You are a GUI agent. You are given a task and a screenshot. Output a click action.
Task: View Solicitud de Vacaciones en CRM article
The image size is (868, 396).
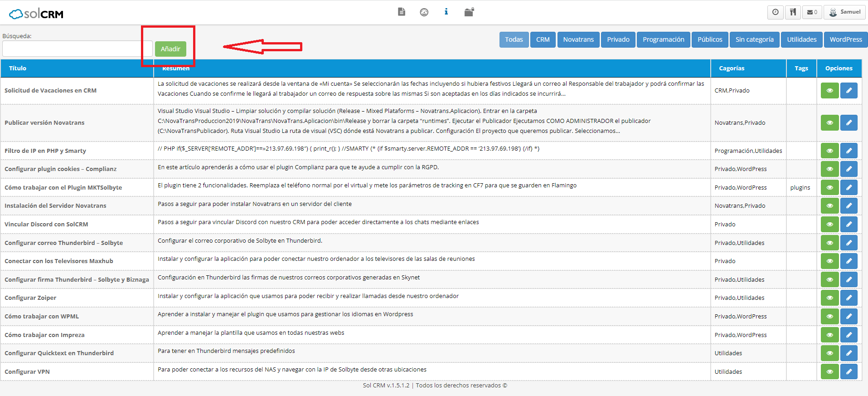tap(829, 90)
